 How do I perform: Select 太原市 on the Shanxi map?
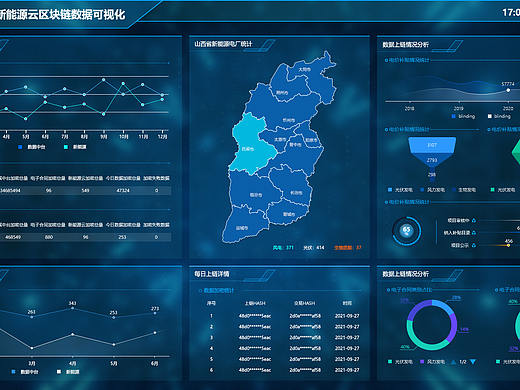(x=280, y=139)
